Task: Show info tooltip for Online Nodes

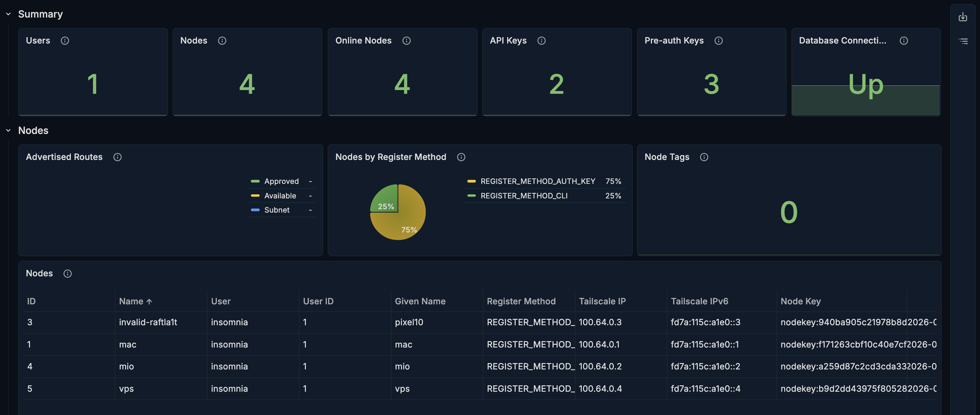Action: point(407,41)
